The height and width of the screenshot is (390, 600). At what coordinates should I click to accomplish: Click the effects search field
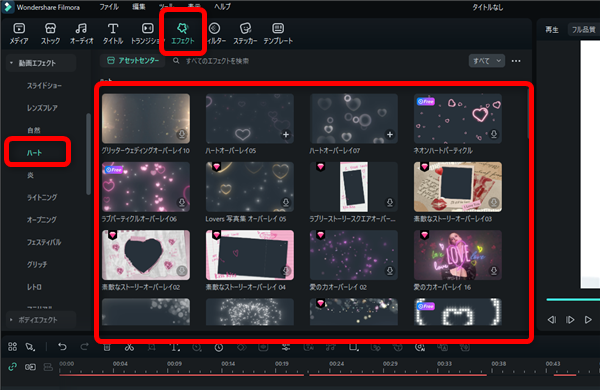(x=217, y=61)
